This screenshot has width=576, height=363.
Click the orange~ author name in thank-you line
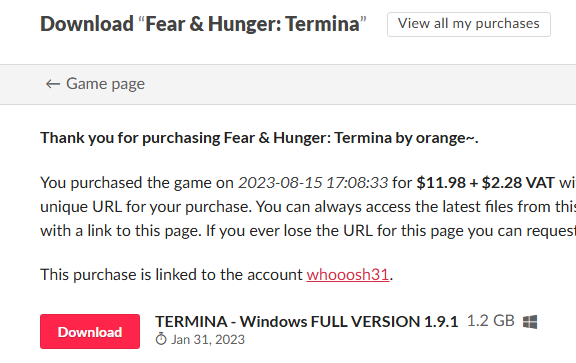(446, 138)
